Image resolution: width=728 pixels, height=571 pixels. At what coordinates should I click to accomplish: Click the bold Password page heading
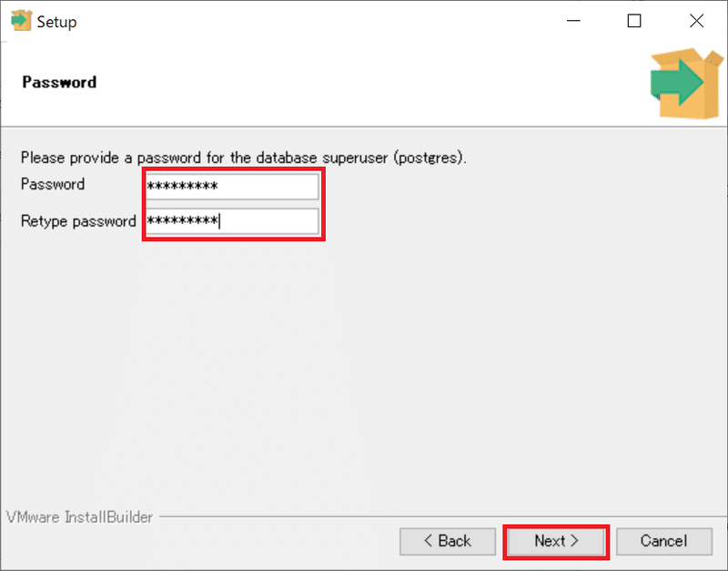tap(59, 82)
